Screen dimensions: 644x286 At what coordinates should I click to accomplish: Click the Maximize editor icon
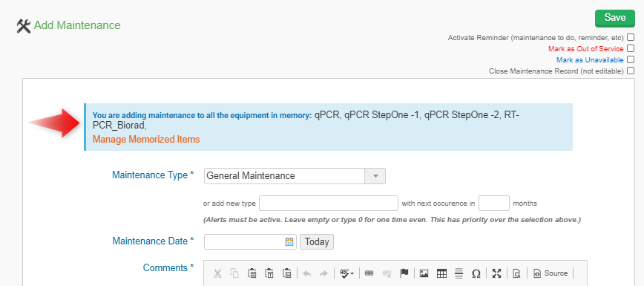point(497,273)
